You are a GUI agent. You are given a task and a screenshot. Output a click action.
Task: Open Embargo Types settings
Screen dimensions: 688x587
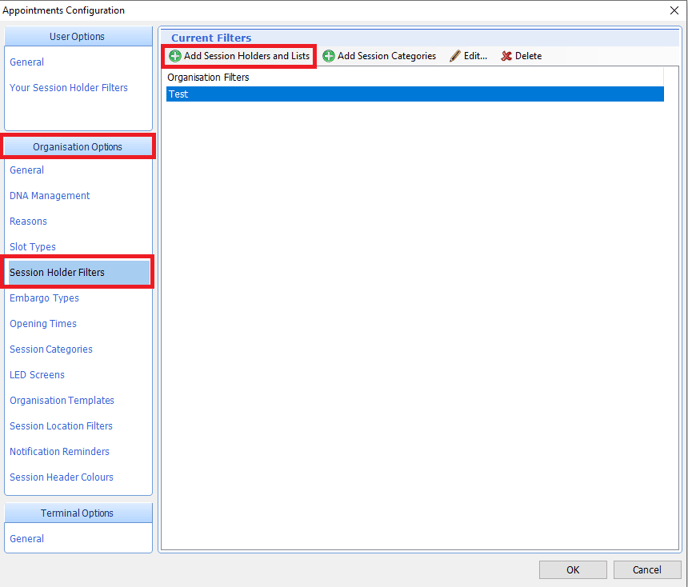pyautogui.click(x=44, y=298)
